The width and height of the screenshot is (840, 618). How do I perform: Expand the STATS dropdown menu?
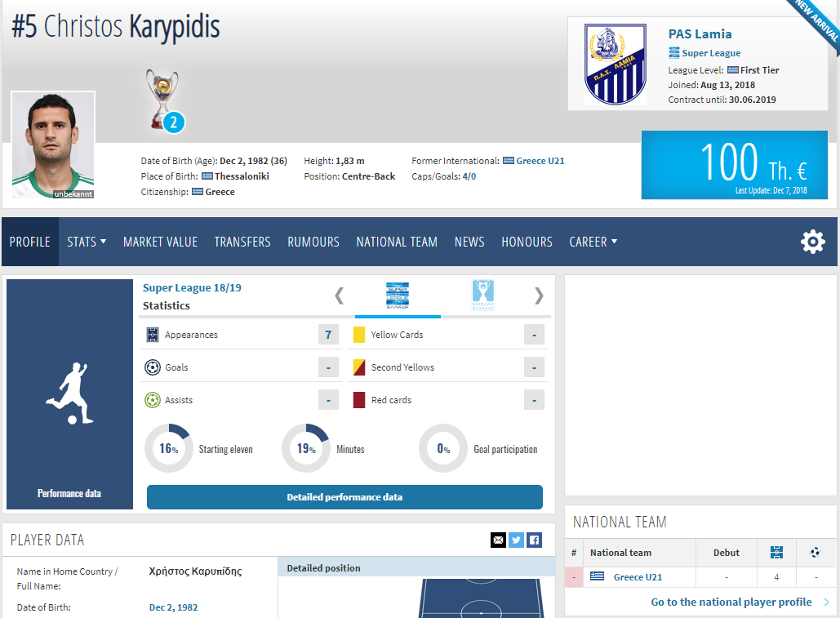[87, 242]
